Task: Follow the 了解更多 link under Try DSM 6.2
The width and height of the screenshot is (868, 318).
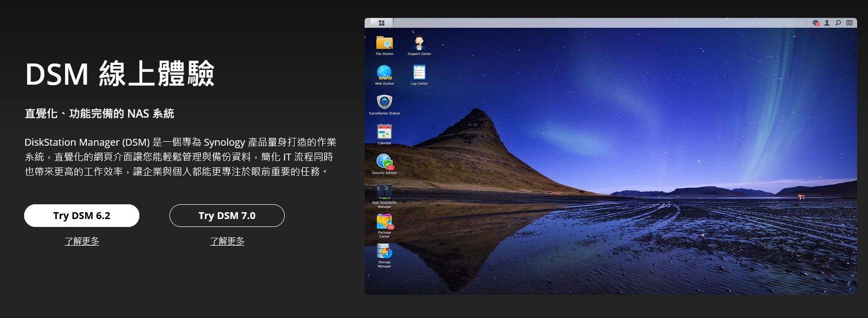Action: point(82,241)
